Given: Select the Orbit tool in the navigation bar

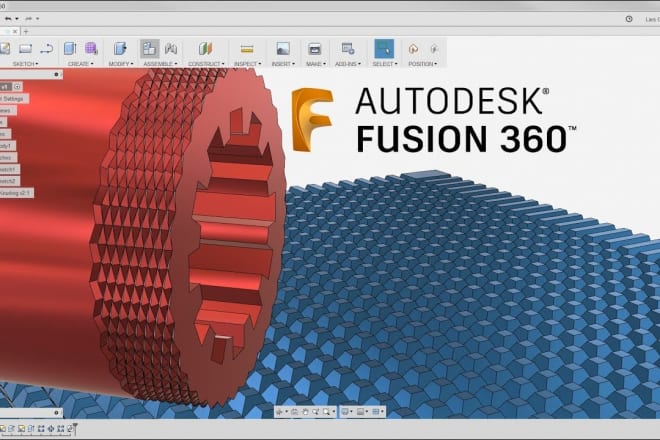Looking at the screenshot, I should tap(279, 411).
